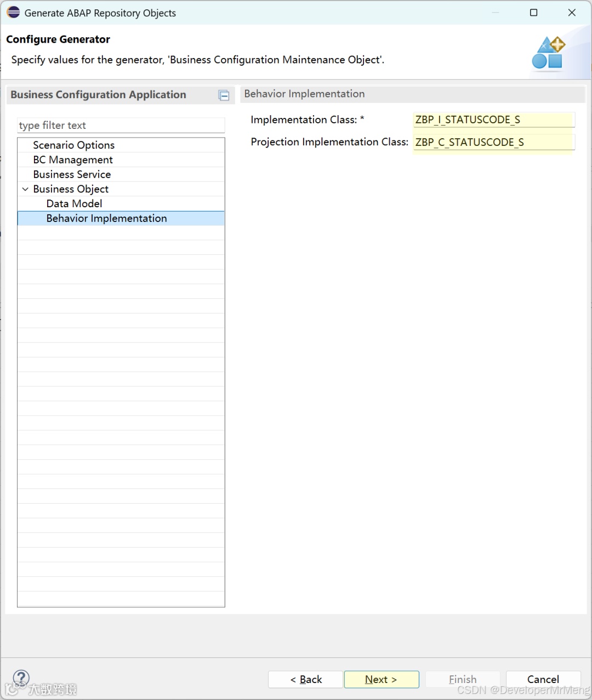Image resolution: width=592 pixels, height=700 pixels.
Task: Edit the Projection Implementation Class field
Action: tap(494, 142)
